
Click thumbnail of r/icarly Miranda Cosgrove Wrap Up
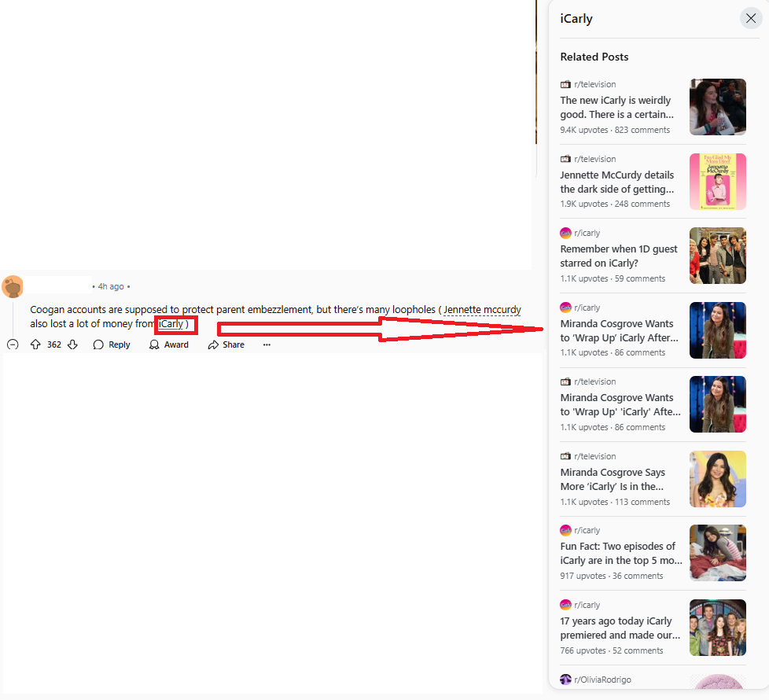(x=718, y=330)
